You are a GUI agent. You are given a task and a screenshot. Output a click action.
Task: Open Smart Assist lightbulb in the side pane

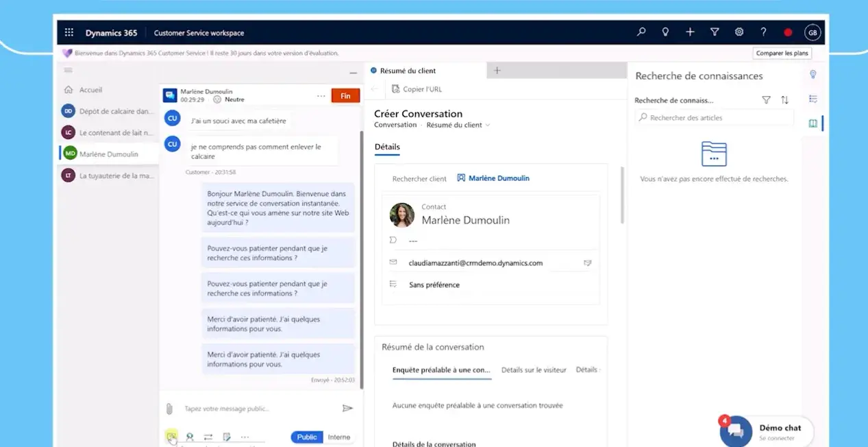[813, 74]
